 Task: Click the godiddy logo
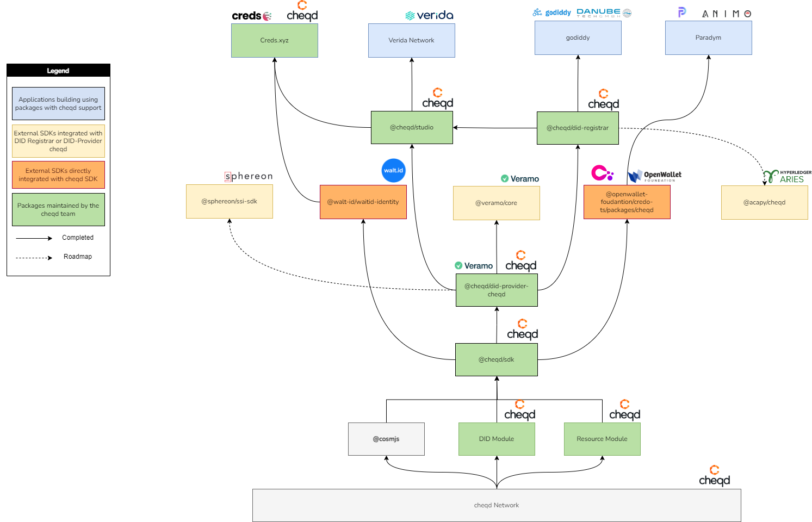point(552,13)
